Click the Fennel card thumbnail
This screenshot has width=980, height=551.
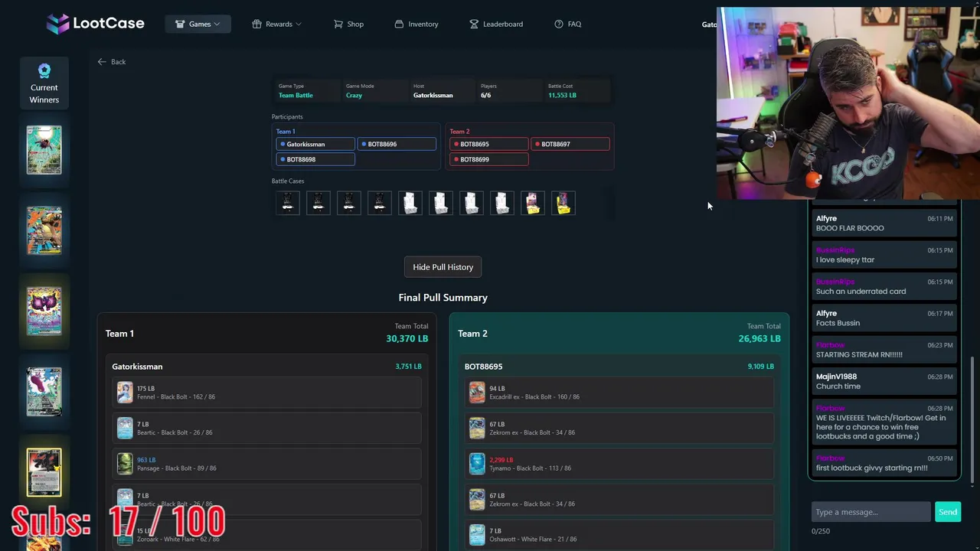(125, 393)
